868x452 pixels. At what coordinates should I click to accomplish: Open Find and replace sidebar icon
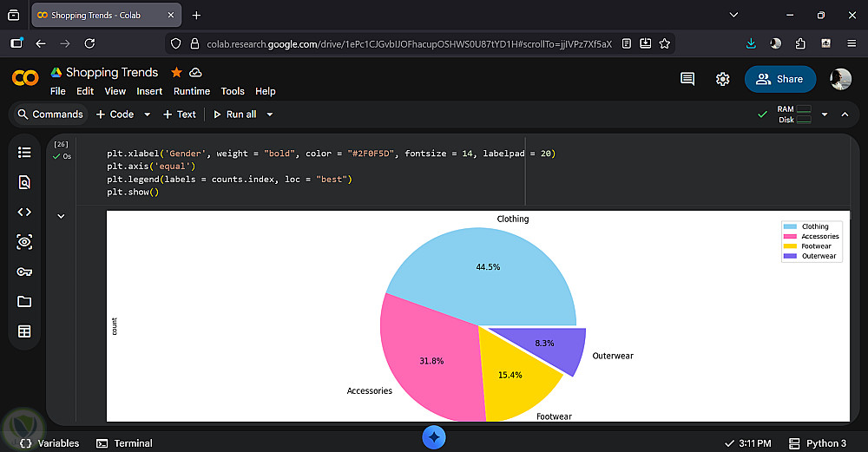click(x=24, y=182)
